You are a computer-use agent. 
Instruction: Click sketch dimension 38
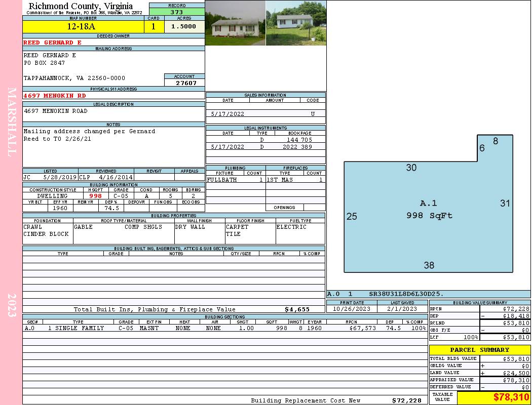click(429, 265)
